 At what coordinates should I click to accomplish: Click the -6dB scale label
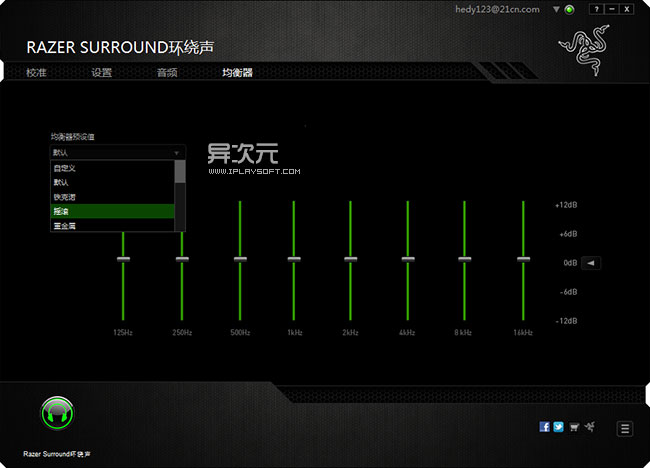click(568, 292)
